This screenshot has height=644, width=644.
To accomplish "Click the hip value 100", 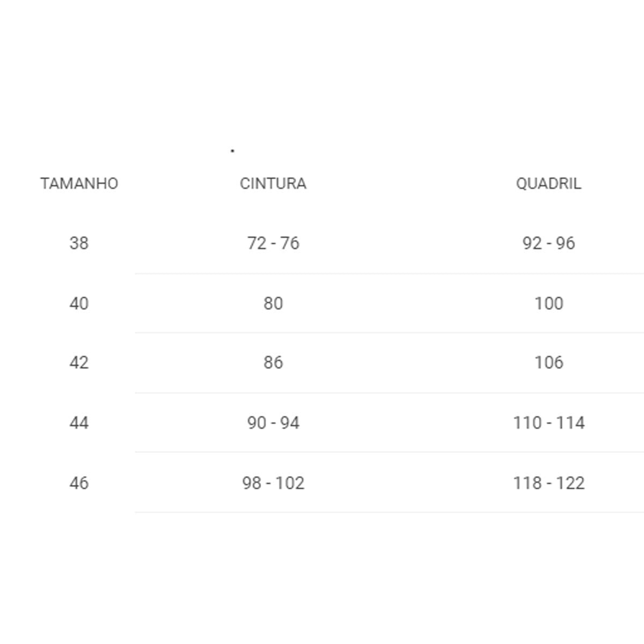I will [548, 303].
